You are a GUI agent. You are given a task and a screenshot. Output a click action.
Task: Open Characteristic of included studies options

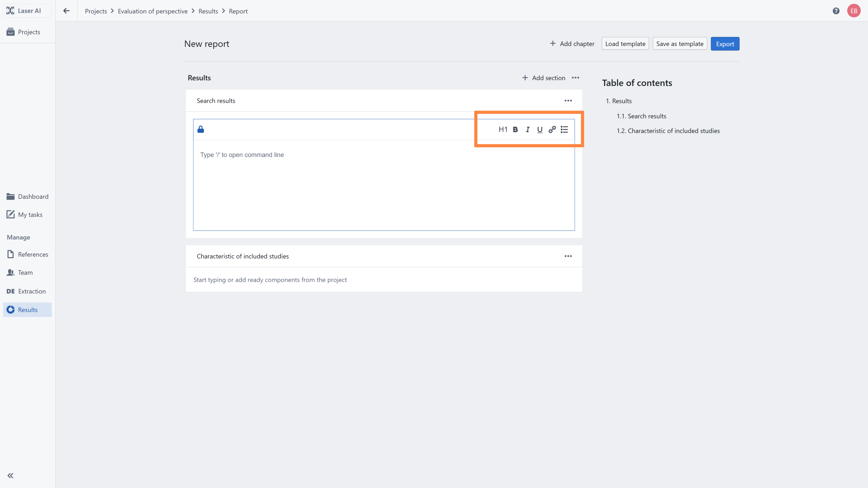[x=568, y=256]
